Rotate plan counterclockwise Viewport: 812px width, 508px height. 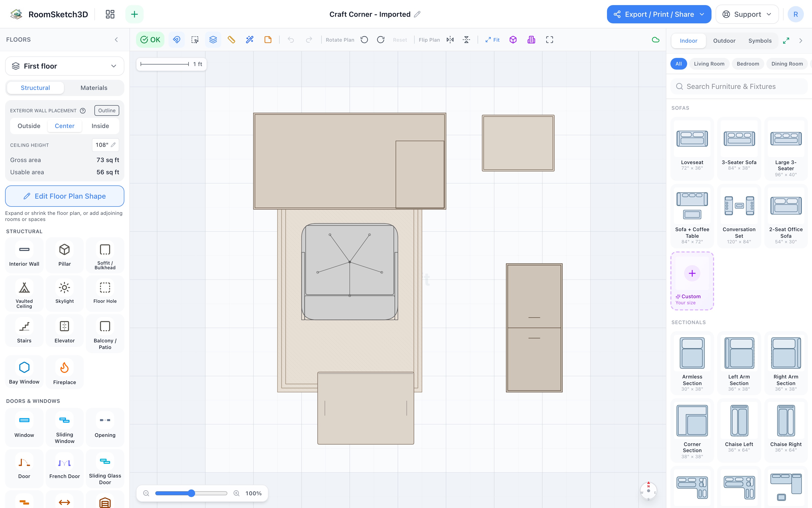coord(364,40)
